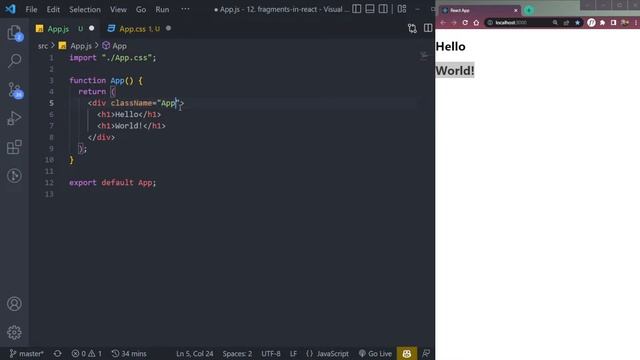Open the Manage gear icon
Screen dimensions: 640x360
tap(14, 332)
